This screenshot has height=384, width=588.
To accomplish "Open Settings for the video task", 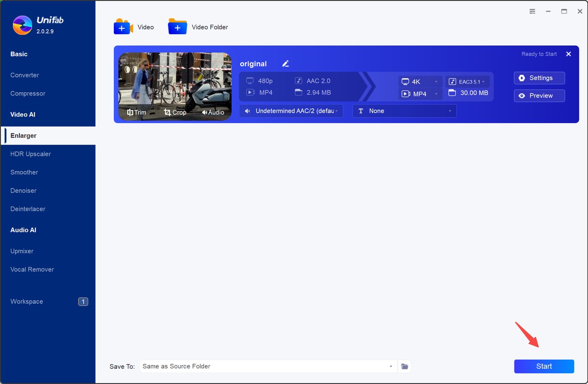I will [x=539, y=78].
